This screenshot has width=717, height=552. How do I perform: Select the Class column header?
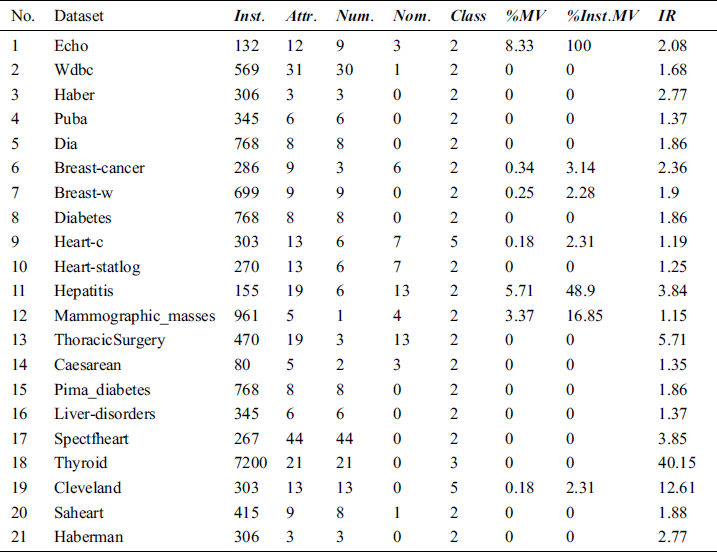[x=469, y=17]
